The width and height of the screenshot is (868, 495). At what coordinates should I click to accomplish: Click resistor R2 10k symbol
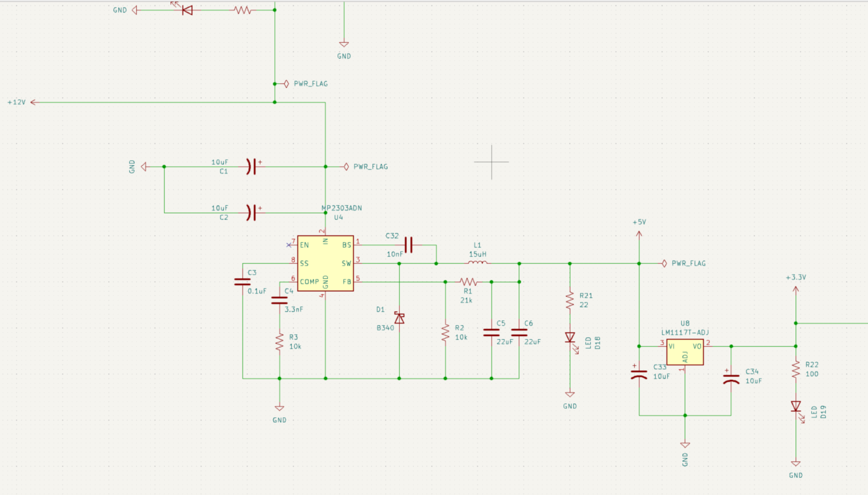click(x=445, y=333)
